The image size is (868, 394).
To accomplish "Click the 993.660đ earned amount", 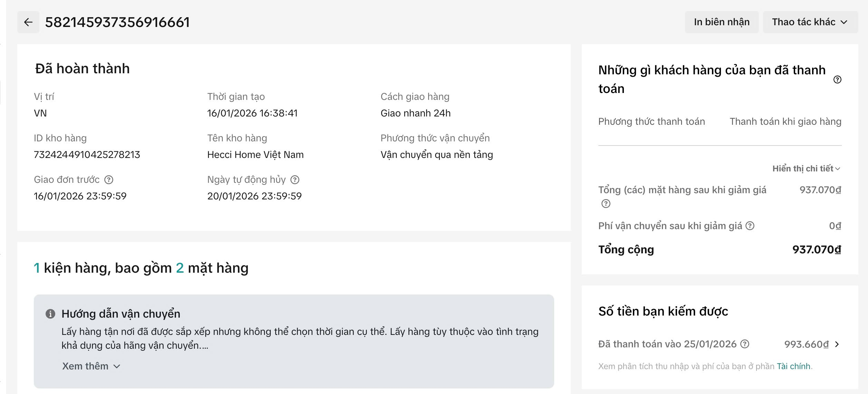I will (806, 344).
